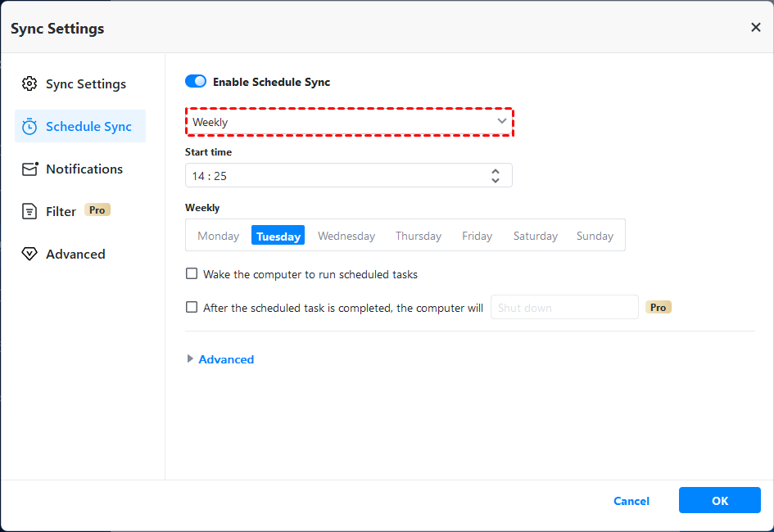The width and height of the screenshot is (774, 532).
Task: Click the Cancel button
Action: coord(631,501)
